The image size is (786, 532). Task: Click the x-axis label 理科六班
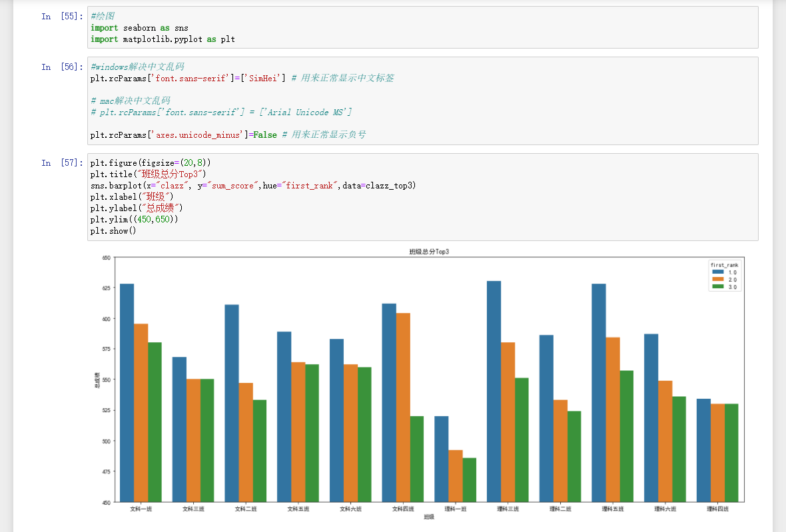pyautogui.click(x=665, y=509)
